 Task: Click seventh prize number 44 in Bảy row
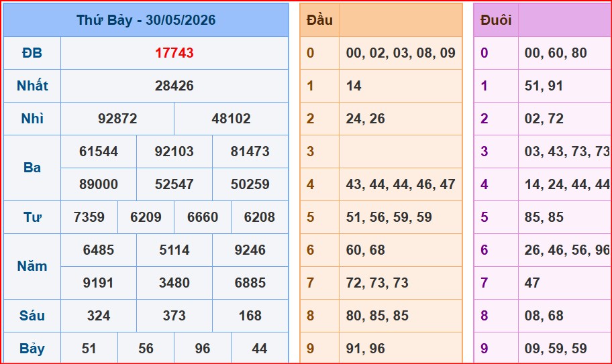(x=259, y=349)
